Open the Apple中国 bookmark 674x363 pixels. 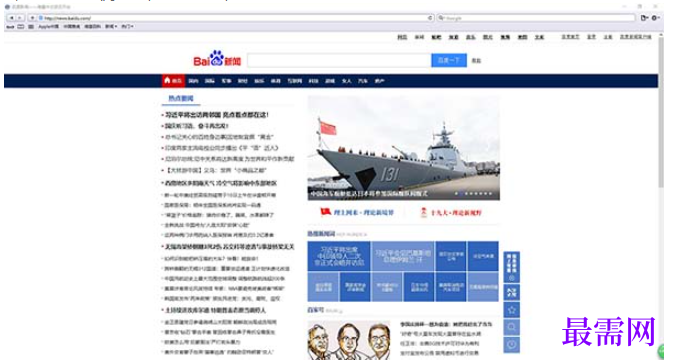point(49,27)
